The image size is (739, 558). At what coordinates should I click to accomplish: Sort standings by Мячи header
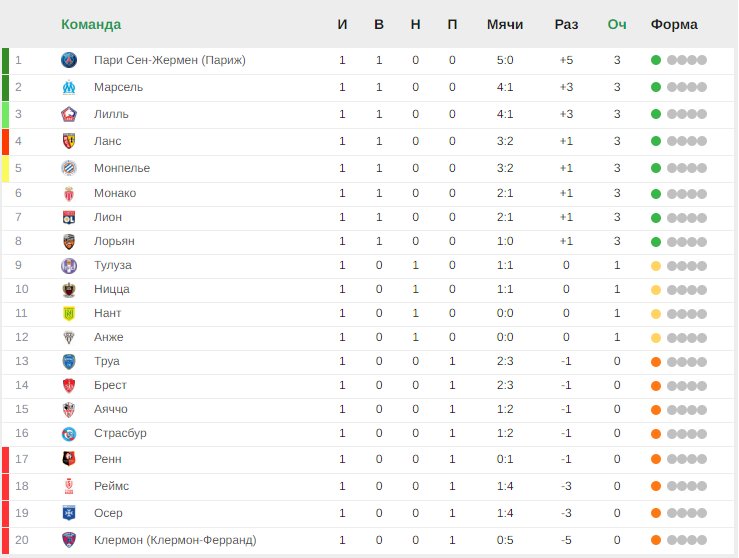(x=505, y=24)
